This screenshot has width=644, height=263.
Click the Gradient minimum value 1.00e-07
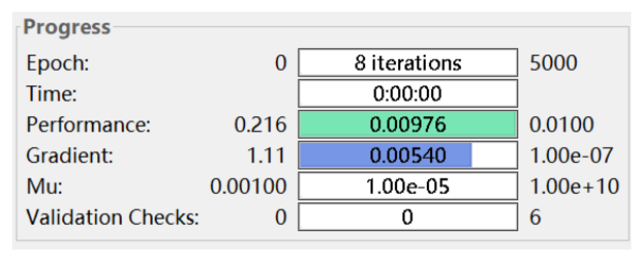(571, 155)
